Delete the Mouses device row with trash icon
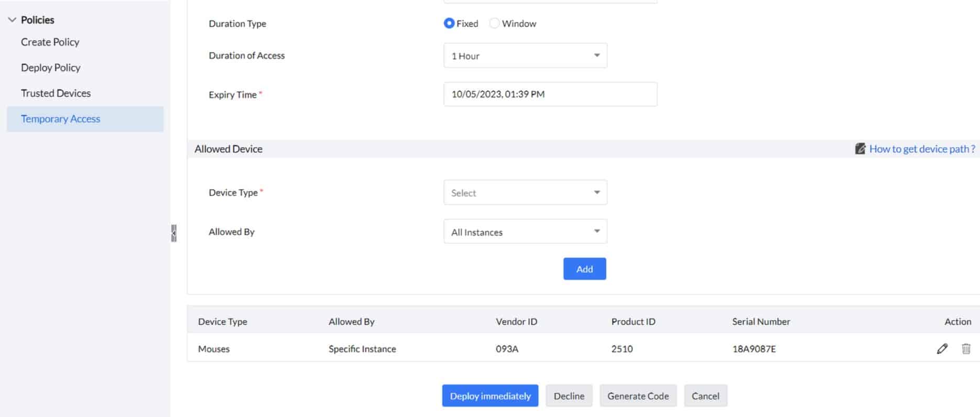980x417 pixels. pyautogui.click(x=966, y=349)
